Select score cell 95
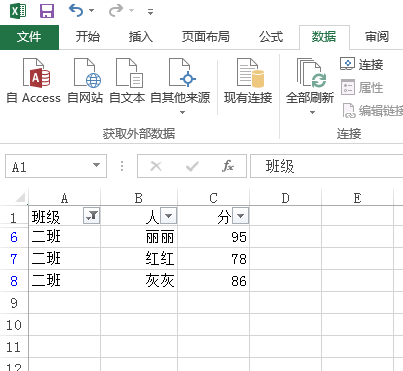 point(214,237)
